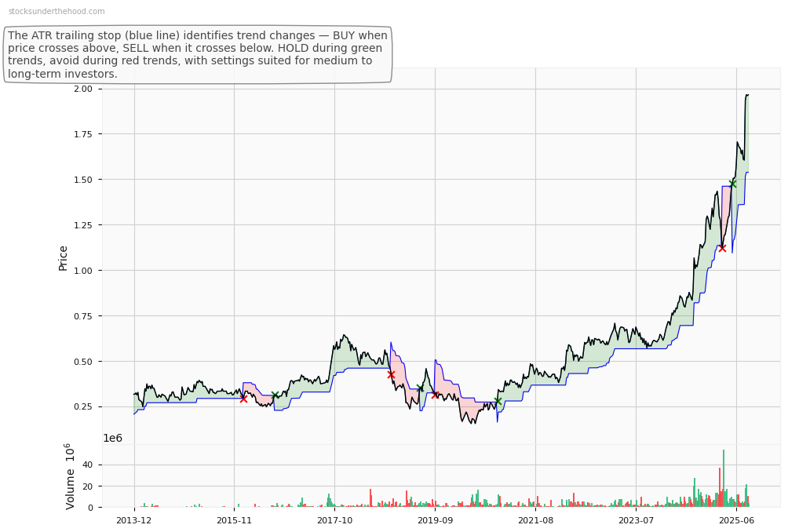
Task: Click the 1.25 price axis label
Action: coord(83,225)
